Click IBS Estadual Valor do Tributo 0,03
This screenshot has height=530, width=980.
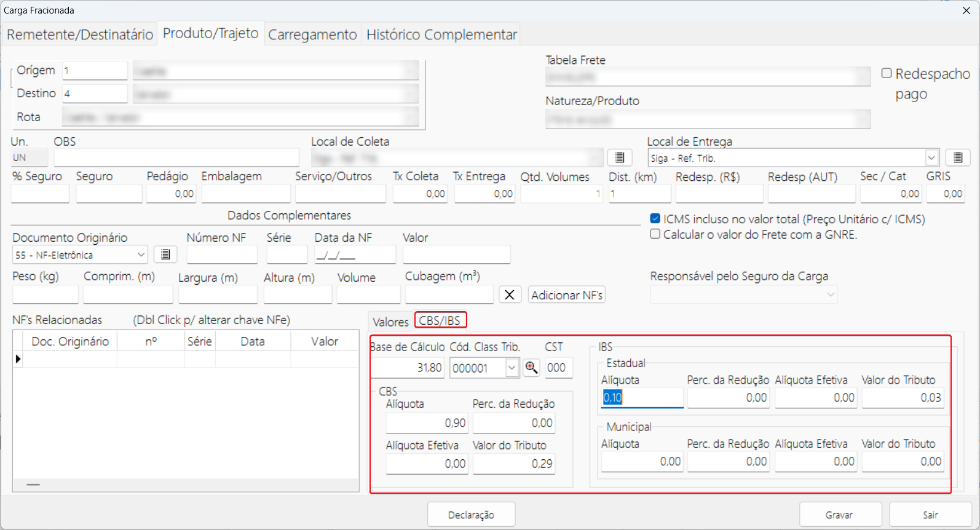[x=903, y=398]
